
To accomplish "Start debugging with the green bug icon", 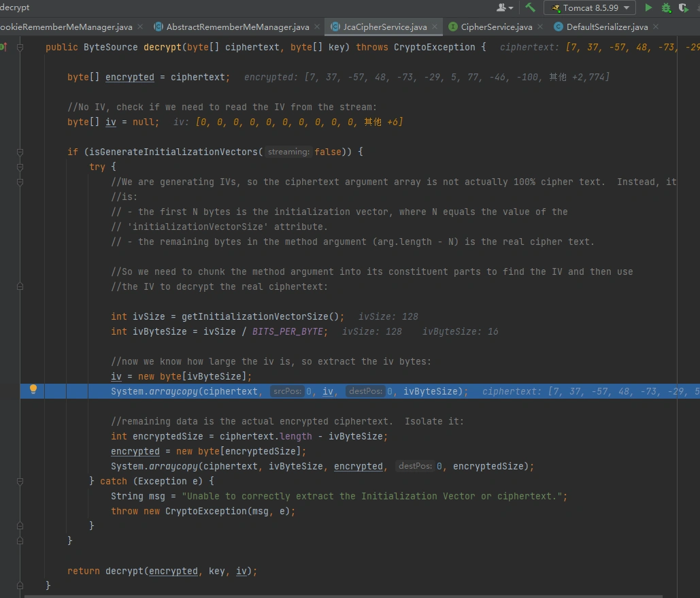I will (666, 8).
